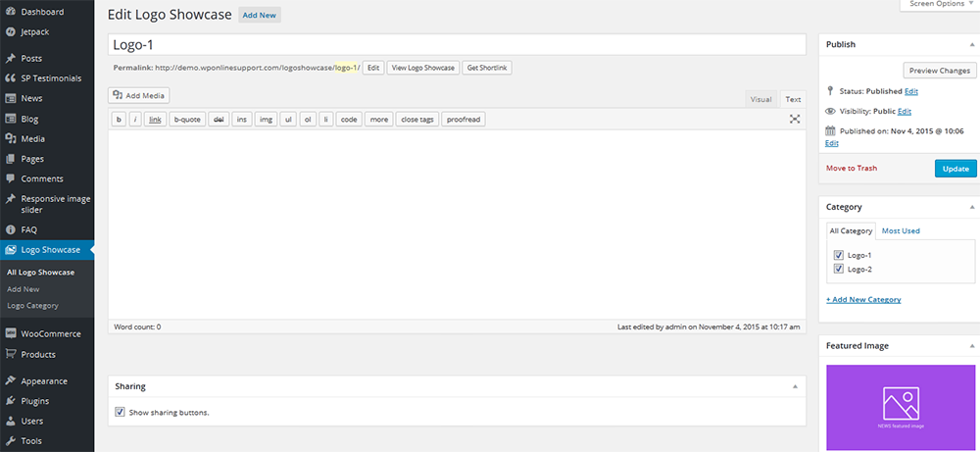Image resolution: width=980 pixels, height=452 pixels.
Task: Click the purple featured image thumbnail
Action: pos(901,407)
